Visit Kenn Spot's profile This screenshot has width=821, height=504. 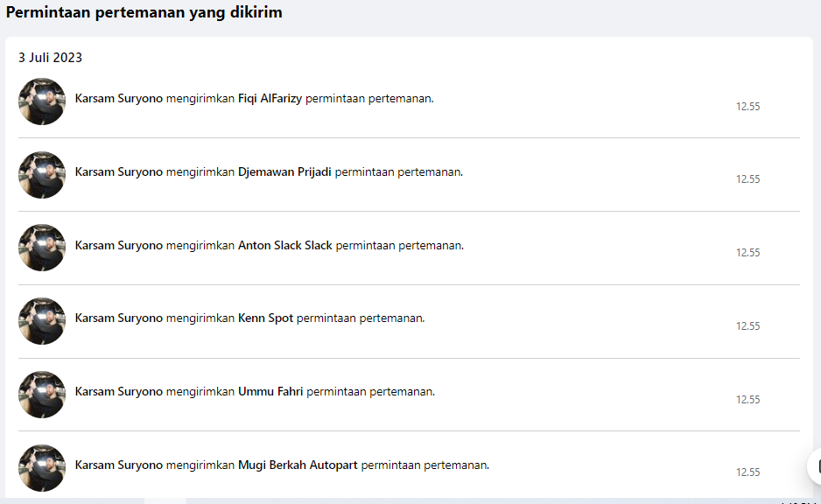point(265,318)
